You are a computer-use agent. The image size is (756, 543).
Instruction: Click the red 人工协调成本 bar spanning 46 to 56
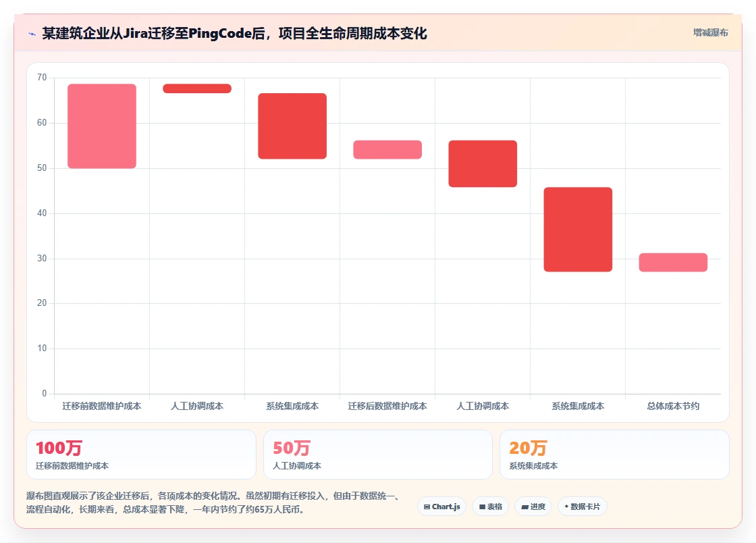pos(483,163)
